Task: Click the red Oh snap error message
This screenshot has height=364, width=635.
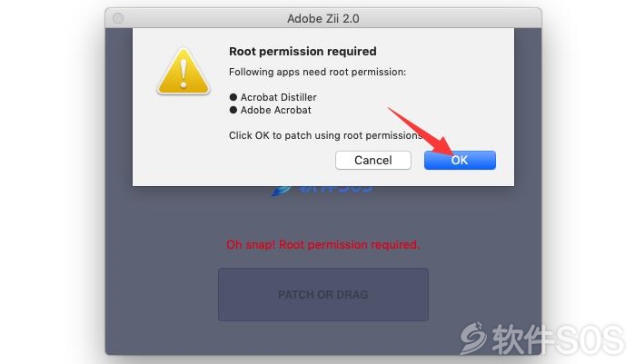Action: [x=322, y=244]
